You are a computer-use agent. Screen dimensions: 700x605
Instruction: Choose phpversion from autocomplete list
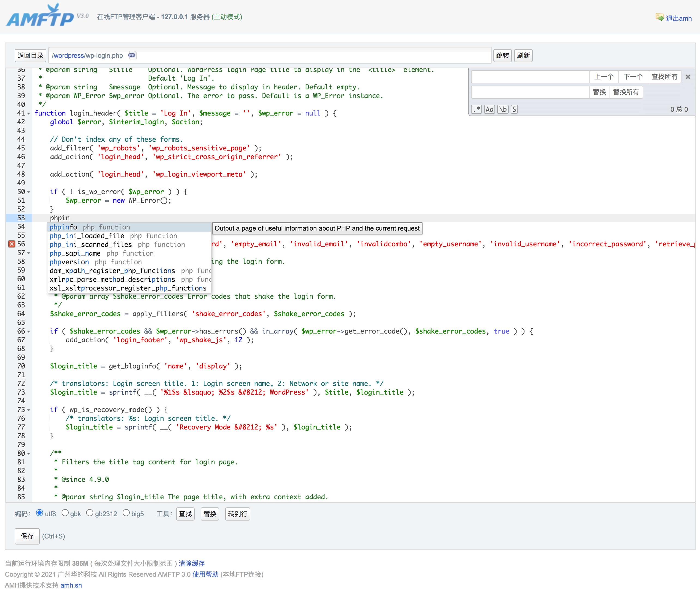click(x=69, y=262)
